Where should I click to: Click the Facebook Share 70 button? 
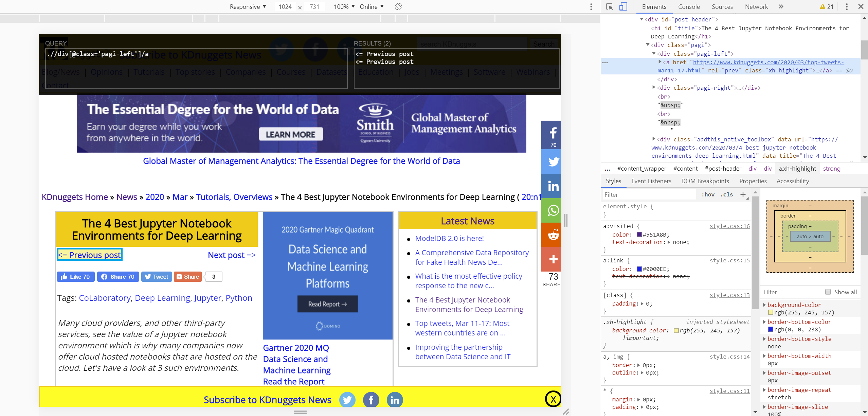tap(118, 277)
